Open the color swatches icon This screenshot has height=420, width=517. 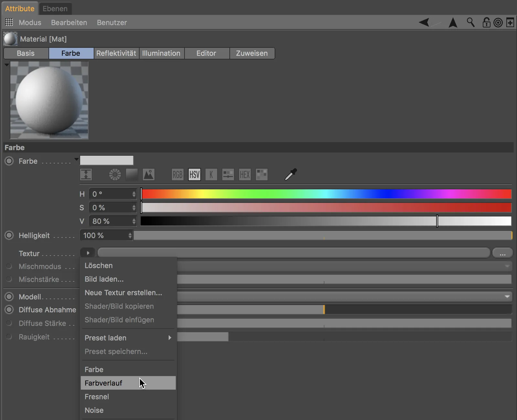point(262,175)
